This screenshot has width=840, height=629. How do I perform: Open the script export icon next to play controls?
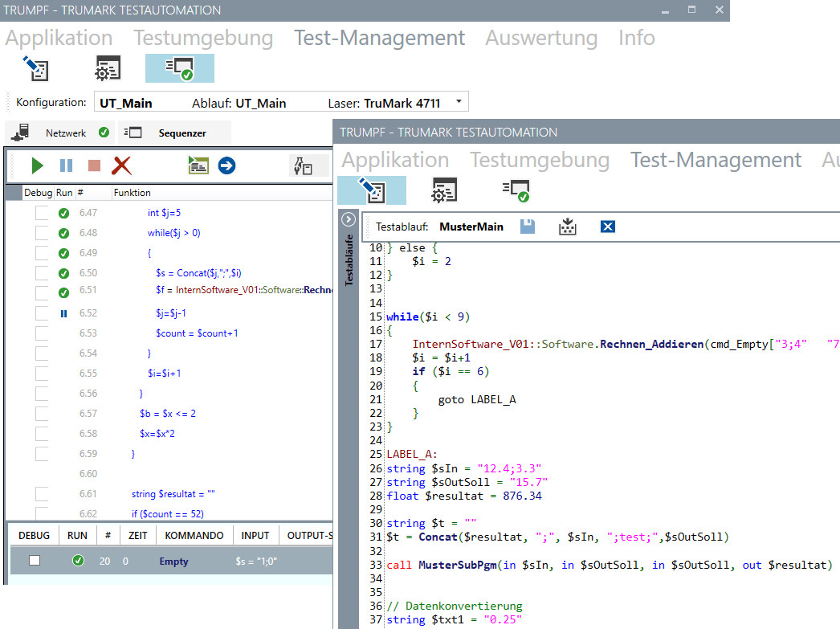pos(197,165)
